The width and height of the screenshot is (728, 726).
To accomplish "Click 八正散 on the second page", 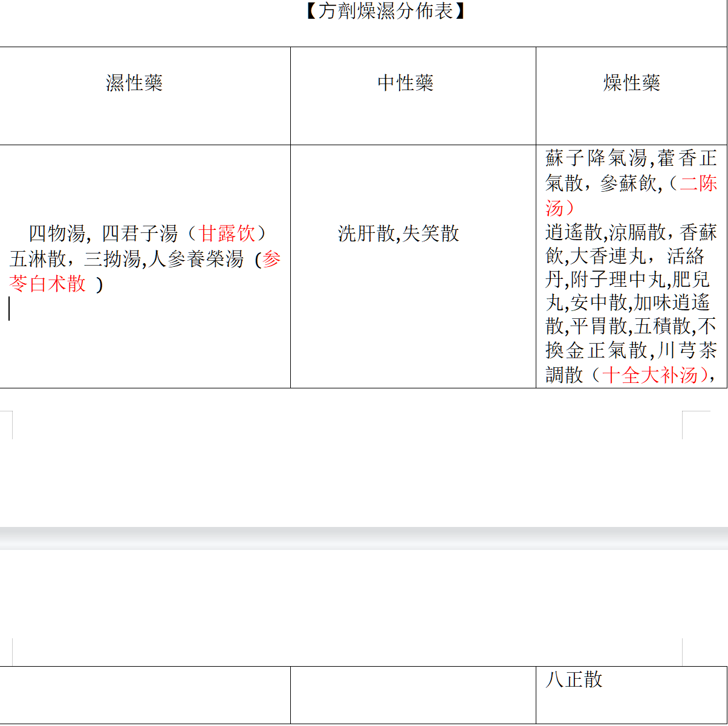I will point(574,679).
